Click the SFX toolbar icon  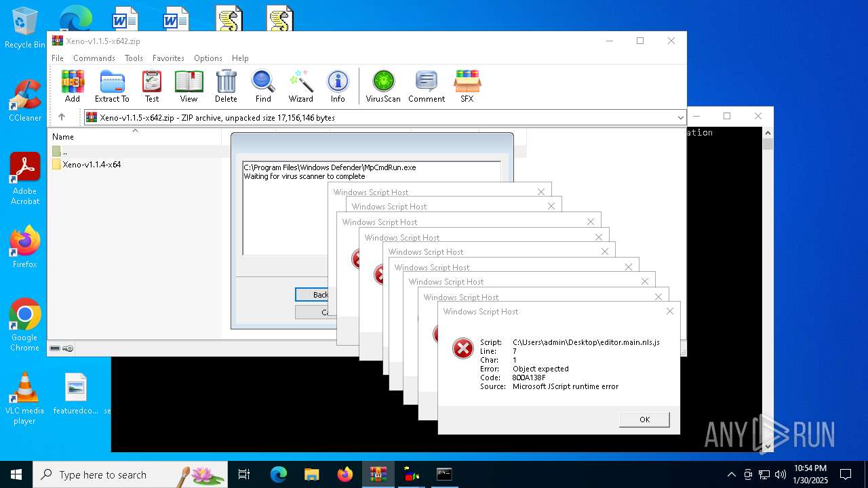[467, 86]
